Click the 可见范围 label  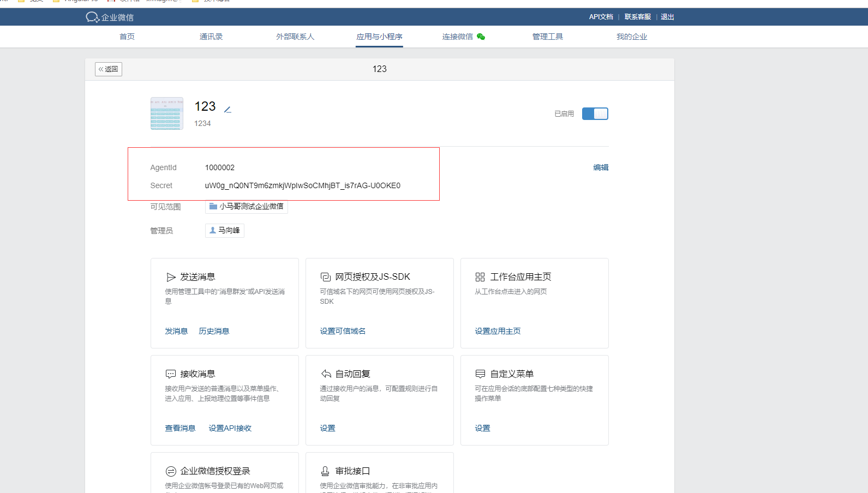coord(165,207)
